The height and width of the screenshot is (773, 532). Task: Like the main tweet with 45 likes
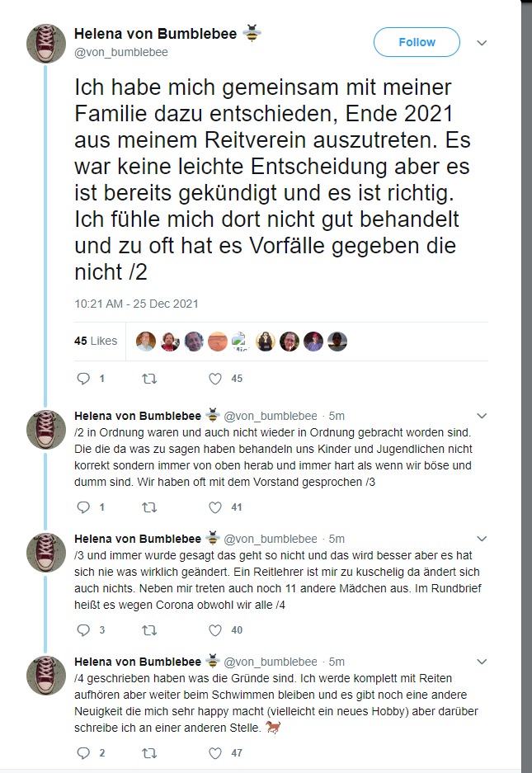point(215,379)
